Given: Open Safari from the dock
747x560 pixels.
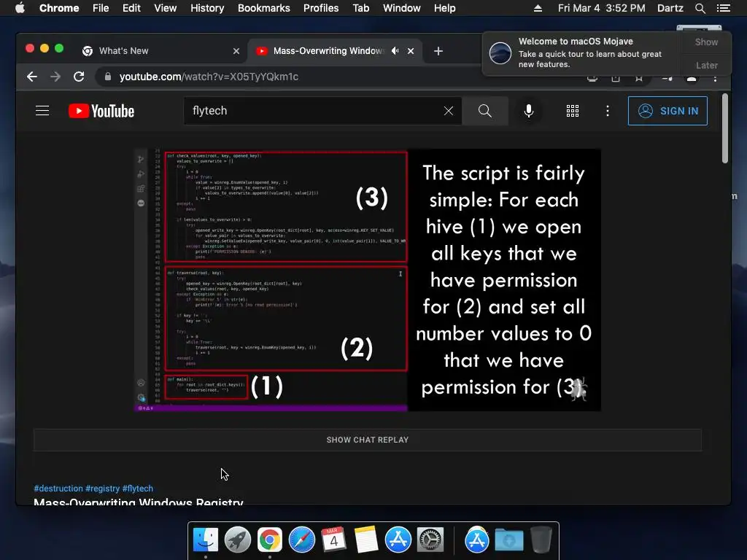Looking at the screenshot, I should coord(302,540).
